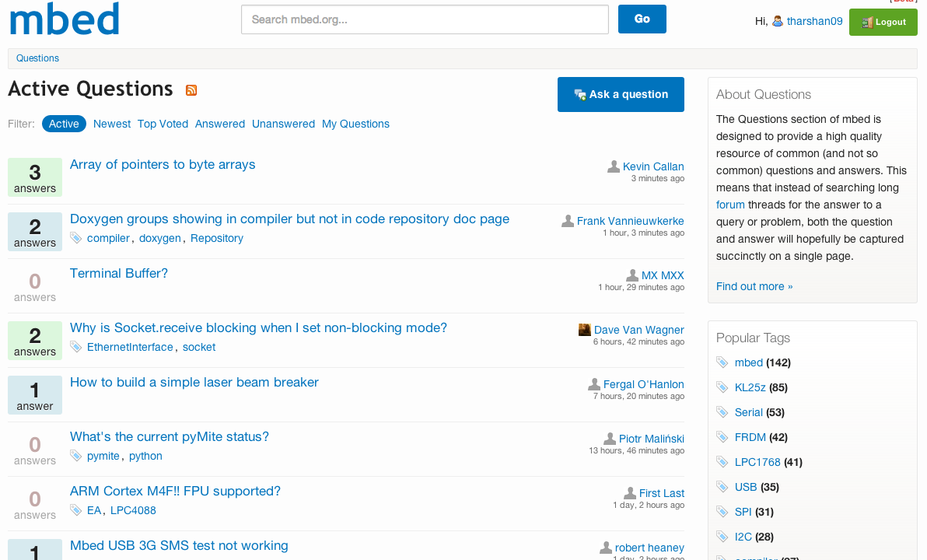Image resolution: width=927 pixels, height=560 pixels.
Task: Open I2C popular tag link
Action: (743, 537)
